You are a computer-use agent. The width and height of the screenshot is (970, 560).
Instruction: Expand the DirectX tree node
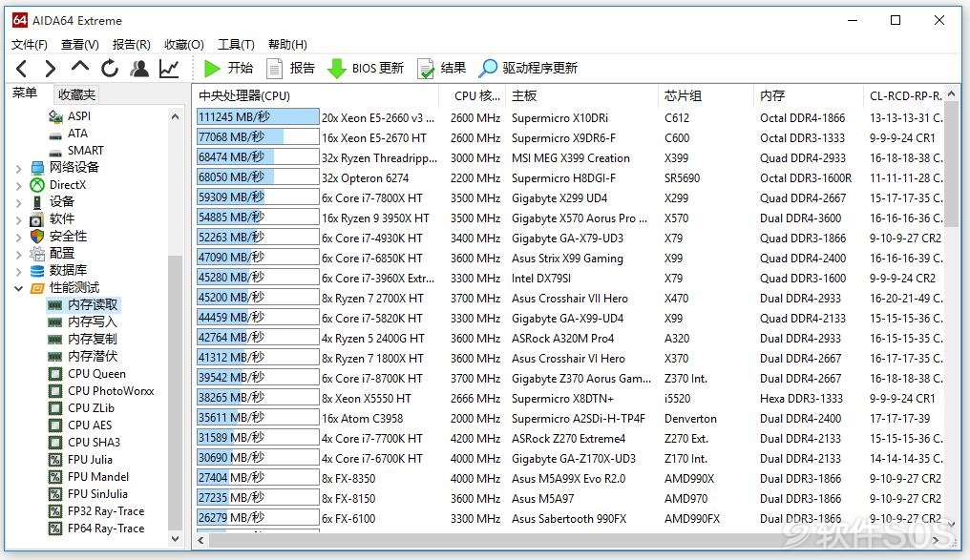click(x=18, y=185)
